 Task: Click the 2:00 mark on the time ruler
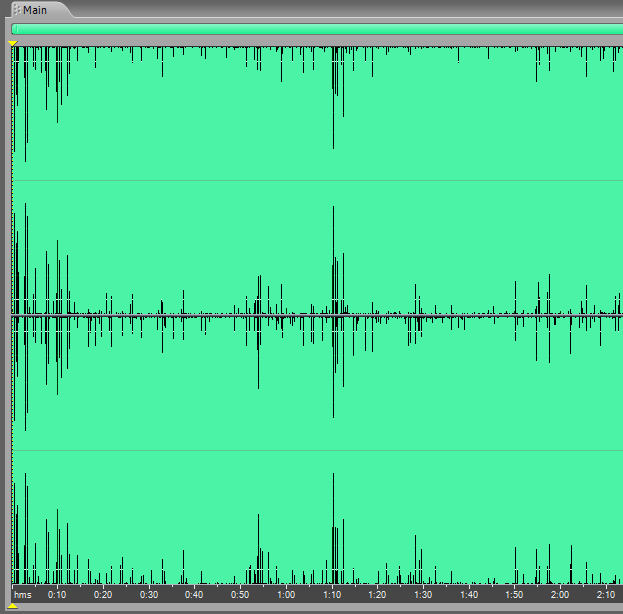pyautogui.click(x=560, y=595)
